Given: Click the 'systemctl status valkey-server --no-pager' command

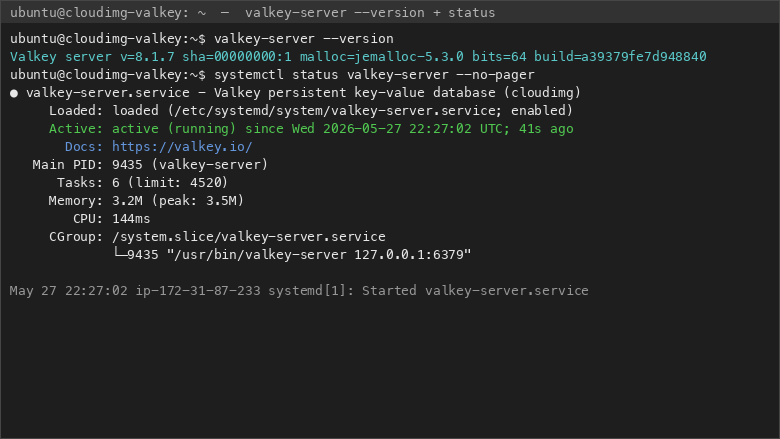Looking at the screenshot, I should pyautogui.click(x=374, y=75).
